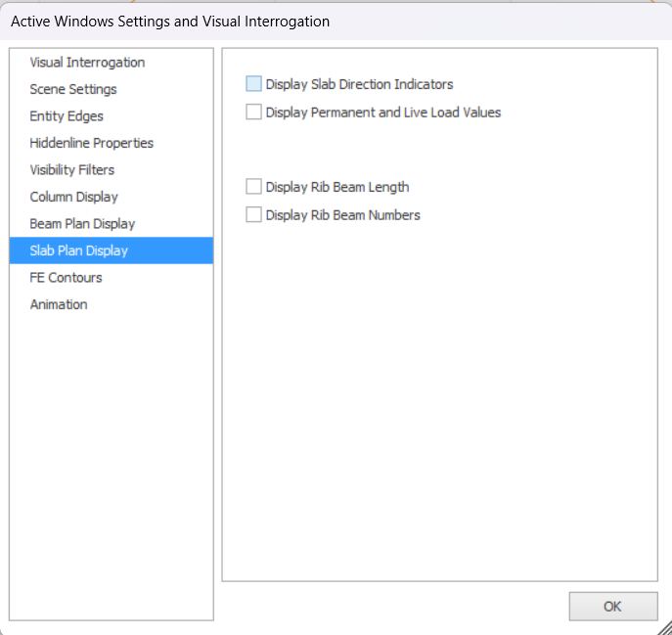Screen dimensions: 672x635
Task: Tick Display Permanent and Live Load Values
Action: tap(254, 113)
